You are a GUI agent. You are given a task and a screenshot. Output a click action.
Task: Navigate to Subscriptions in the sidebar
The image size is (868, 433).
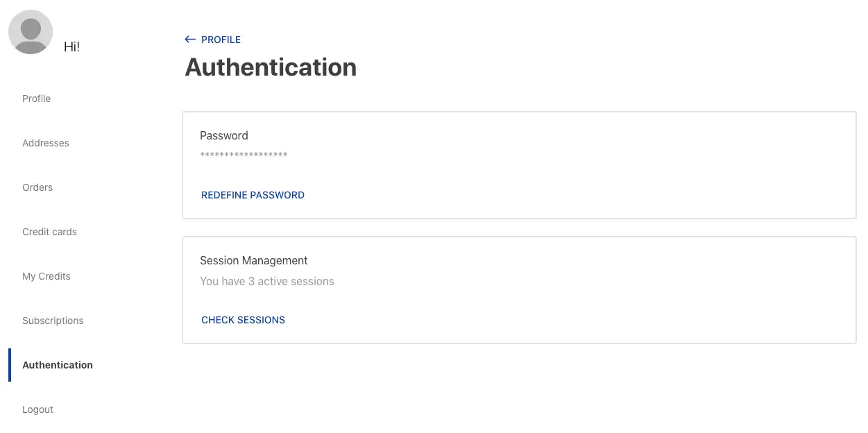click(x=53, y=321)
